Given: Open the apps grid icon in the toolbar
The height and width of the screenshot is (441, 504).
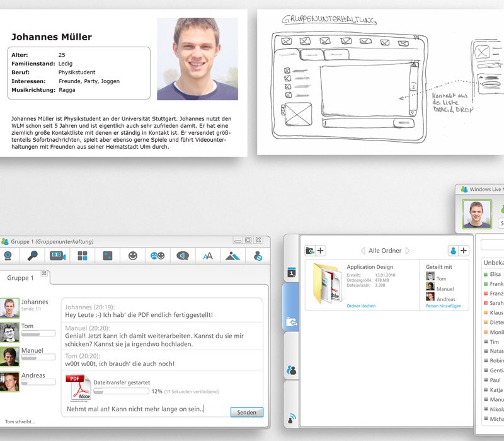Looking at the screenshot, I should point(82,255).
